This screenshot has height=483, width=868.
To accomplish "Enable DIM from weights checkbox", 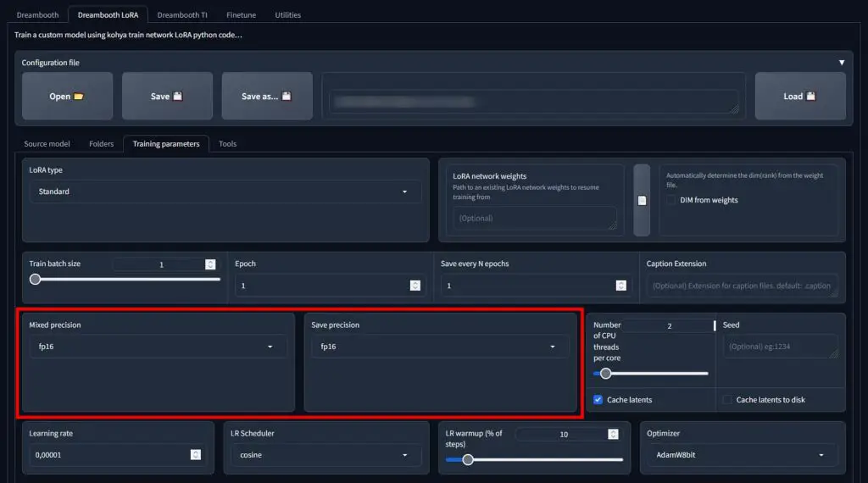I will point(671,200).
